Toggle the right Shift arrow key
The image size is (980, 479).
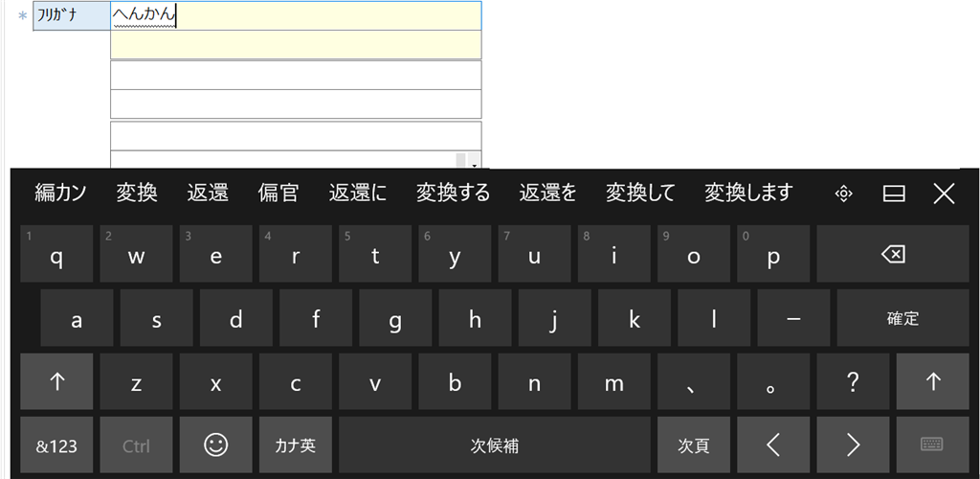(x=932, y=381)
